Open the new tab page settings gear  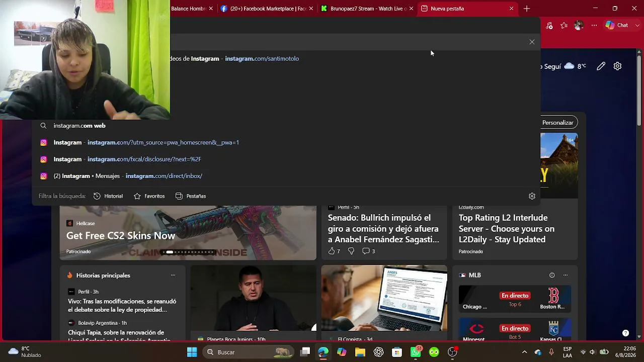[x=617, y=66]
